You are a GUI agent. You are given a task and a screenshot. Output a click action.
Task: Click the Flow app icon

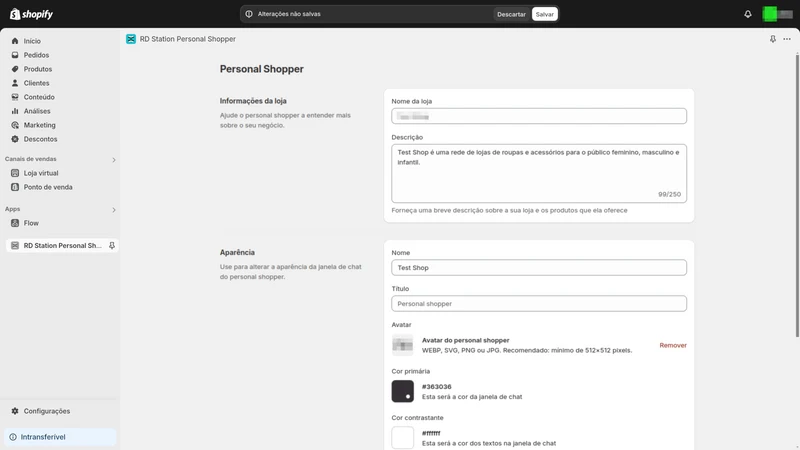tap(15, 223)
